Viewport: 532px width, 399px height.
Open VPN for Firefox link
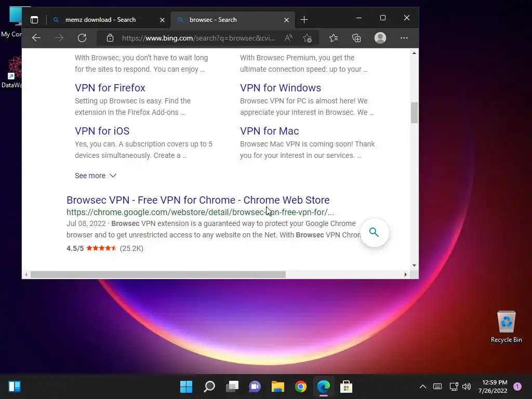(110, 88)
